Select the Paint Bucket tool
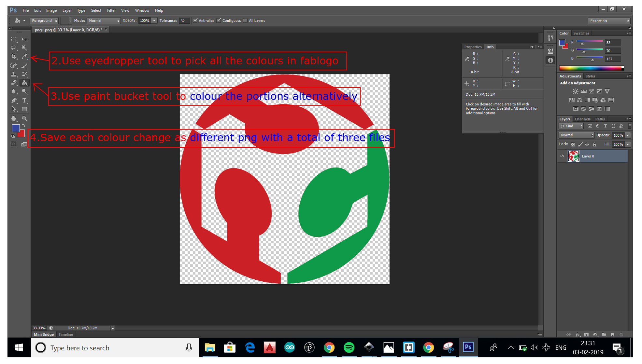This screenshot has height=364, width=642. click(24, 83)
